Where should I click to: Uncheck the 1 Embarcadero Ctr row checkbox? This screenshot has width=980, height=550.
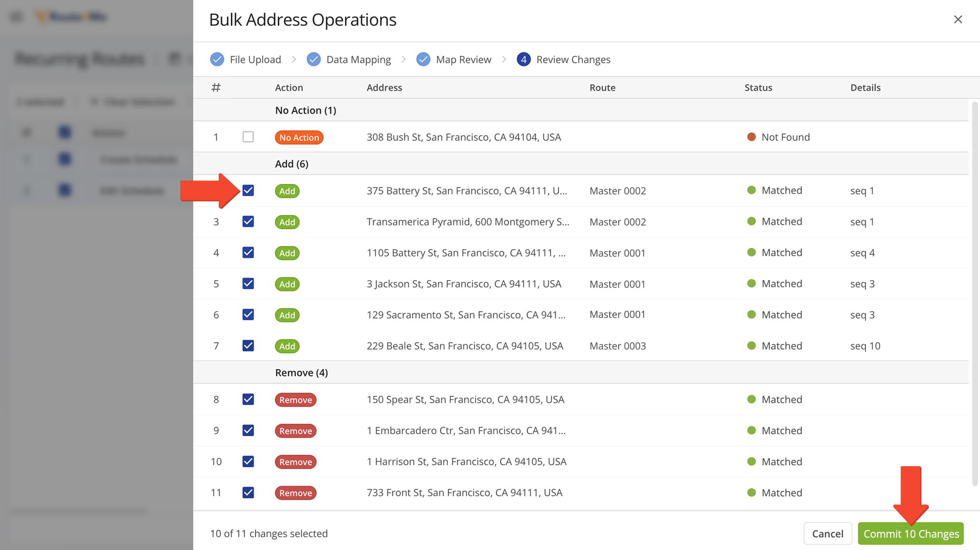(248, 430)
